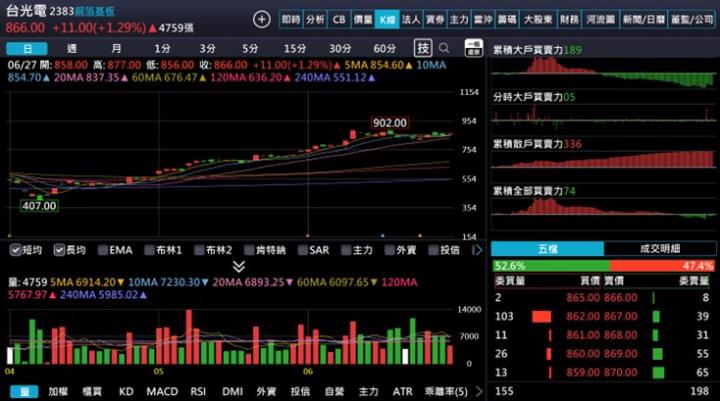Select the RSI indicator
Image resolution: width=720 pixels, height=401 pixels.
click(x=198, y=391)
